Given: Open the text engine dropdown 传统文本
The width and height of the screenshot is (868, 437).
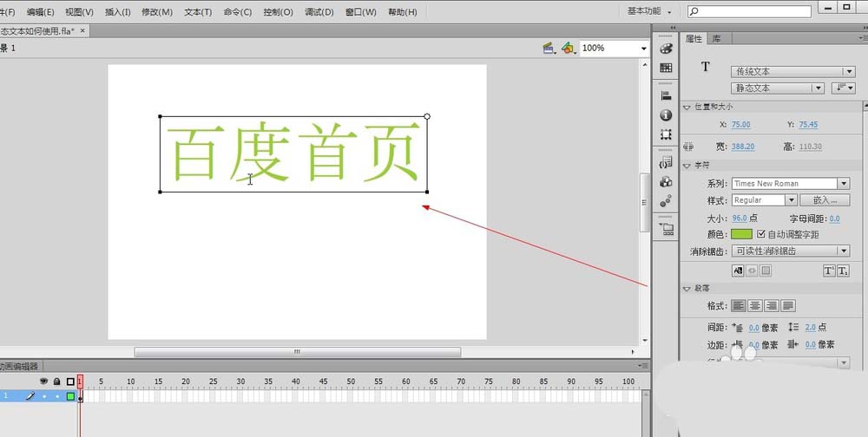Looking at the screenshot, I should click(793, 71).
